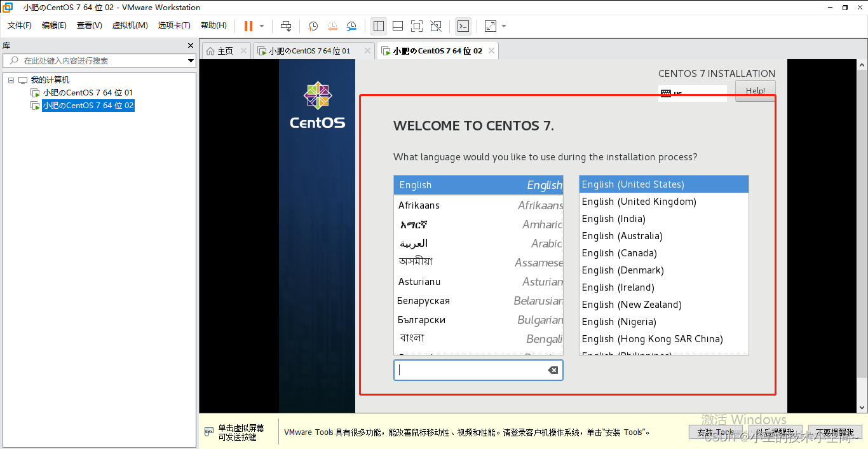
Task: Select Asturianu in the language list
Action: pyautogui.click(x=478, y=282)
